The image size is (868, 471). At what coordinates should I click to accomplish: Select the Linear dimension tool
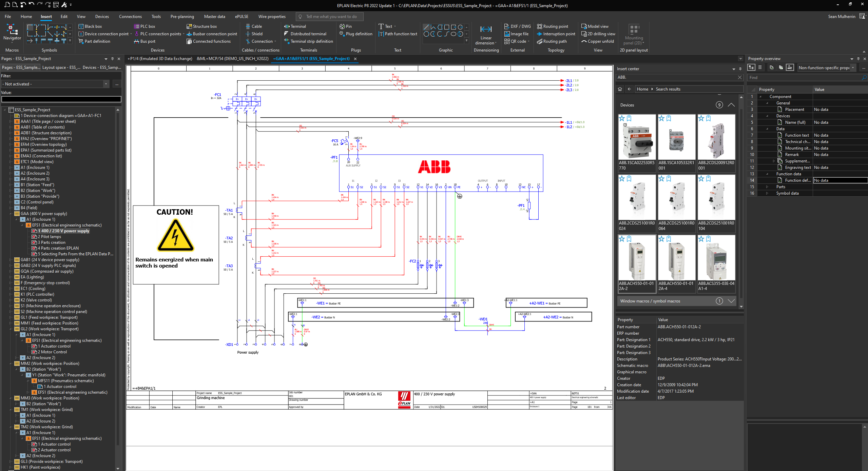tap(486, 34)
